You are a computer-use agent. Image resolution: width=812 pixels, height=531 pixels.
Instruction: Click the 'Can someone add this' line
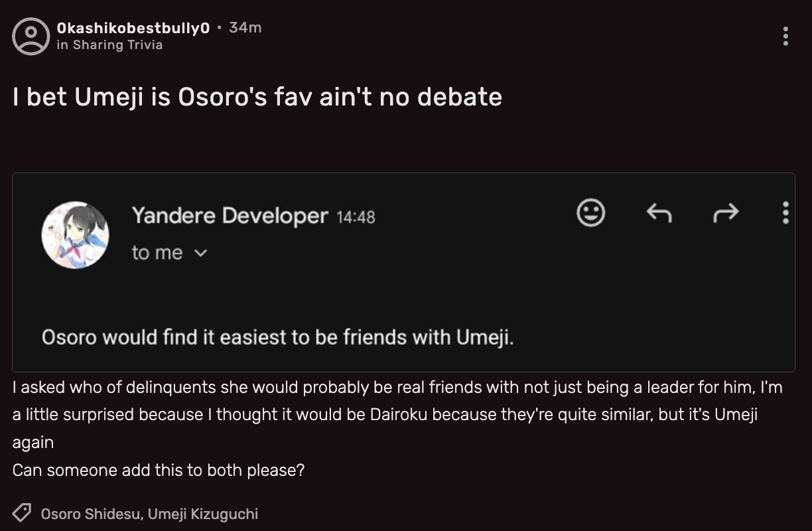point(159,470)
